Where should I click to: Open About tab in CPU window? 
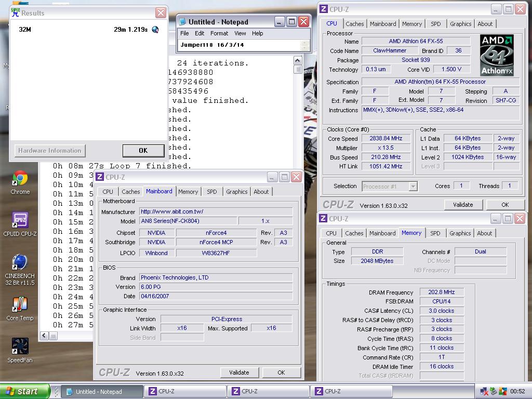pos(485,24)
